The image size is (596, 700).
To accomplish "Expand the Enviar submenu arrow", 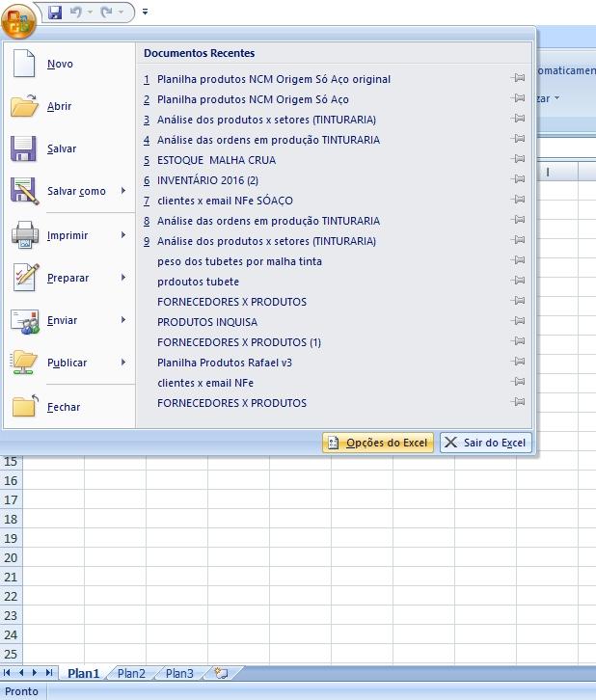I will pos(123,320).
